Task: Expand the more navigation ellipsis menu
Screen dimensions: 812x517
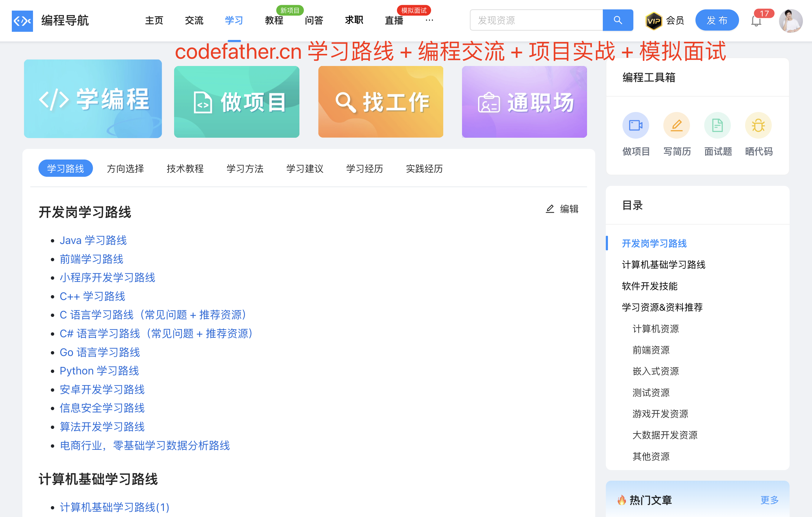Action: [429, 20]
